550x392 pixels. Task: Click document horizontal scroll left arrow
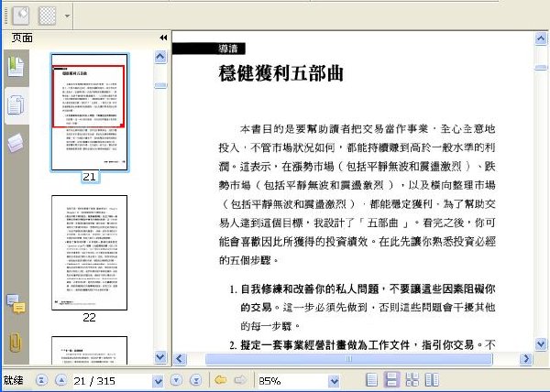[180, 359]
